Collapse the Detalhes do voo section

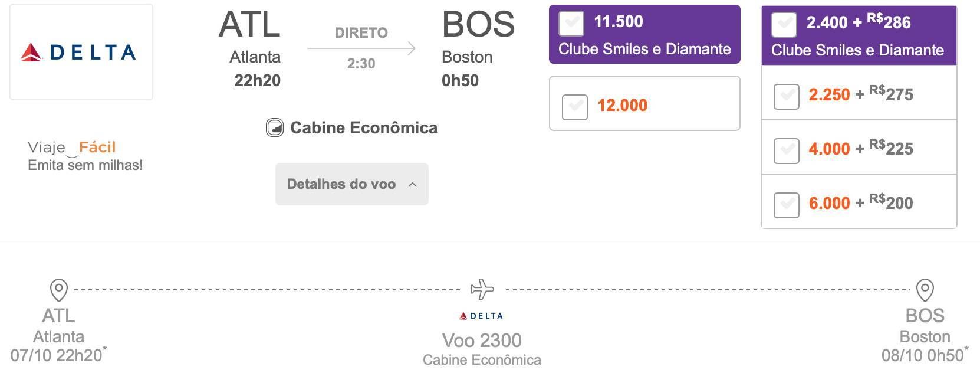(x=352, y=184)
